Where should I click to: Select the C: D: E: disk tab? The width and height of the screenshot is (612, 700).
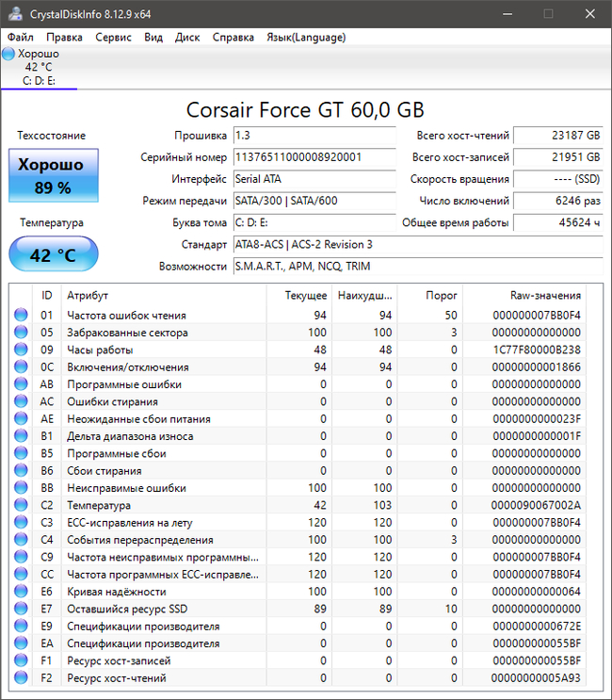[x=39, y=67]
